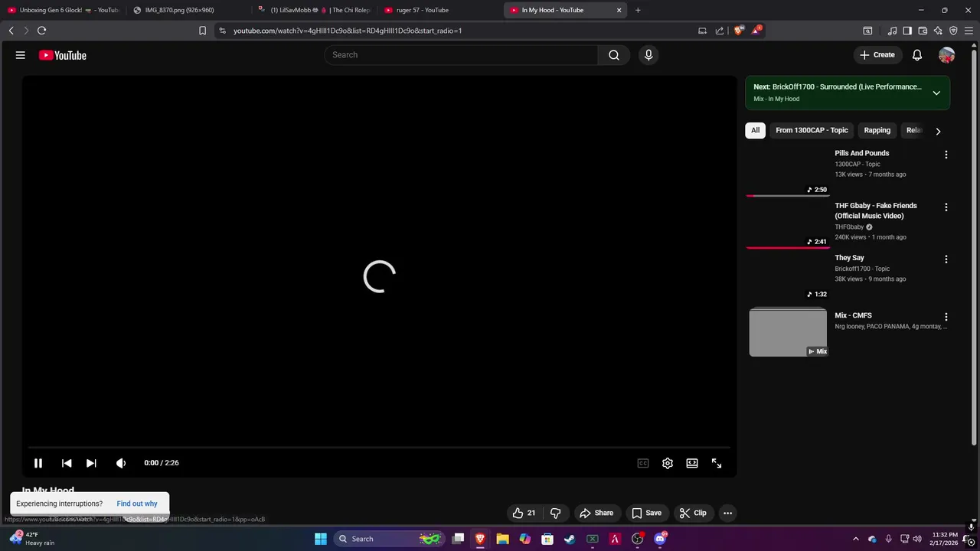Create a clip with the Clip button
This screenshot has width=980, height=551.
click(693, 513)
